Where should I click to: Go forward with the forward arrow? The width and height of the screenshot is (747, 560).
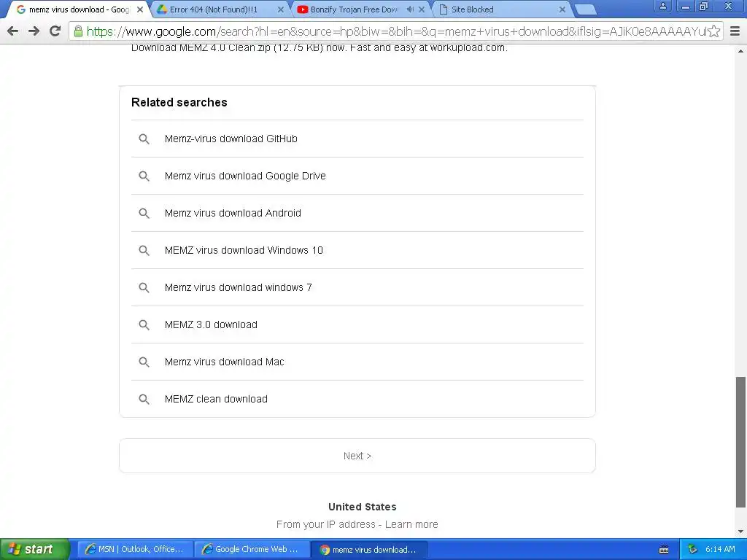[x=34, y=31]
